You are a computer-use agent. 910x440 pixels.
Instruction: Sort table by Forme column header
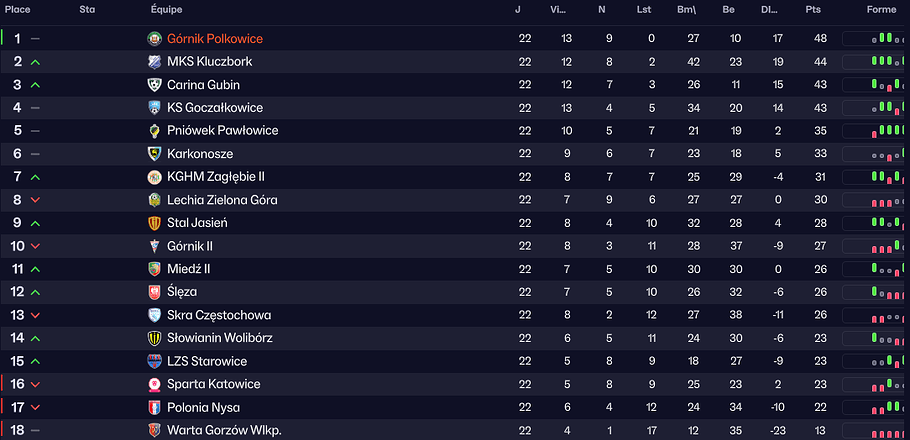[x=881, y=10]
